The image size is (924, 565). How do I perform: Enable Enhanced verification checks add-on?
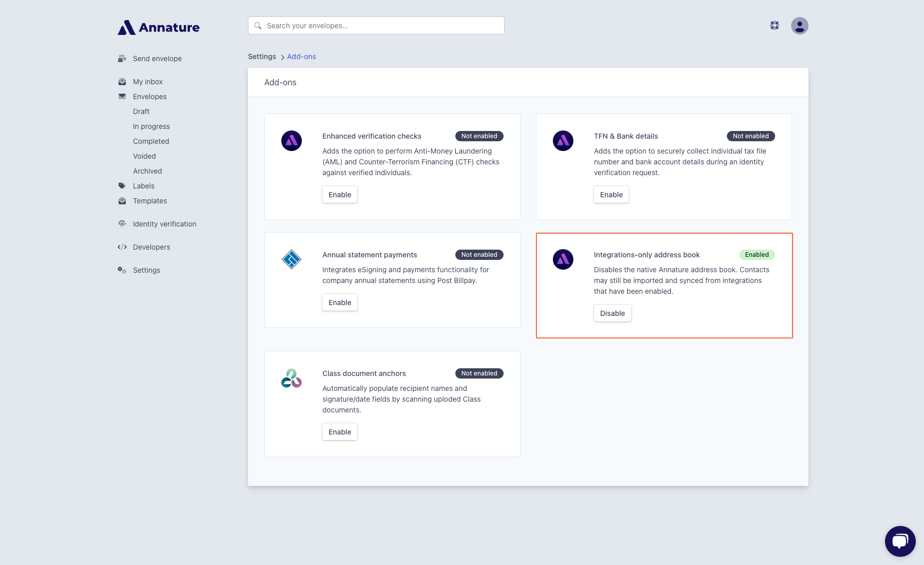340,195
